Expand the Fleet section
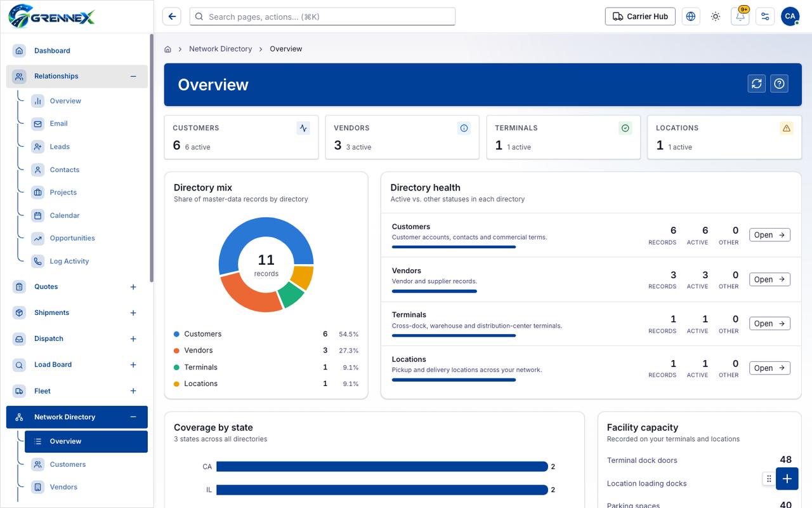The height and width of the screenshot is (508, 812). tap(133, 391)
